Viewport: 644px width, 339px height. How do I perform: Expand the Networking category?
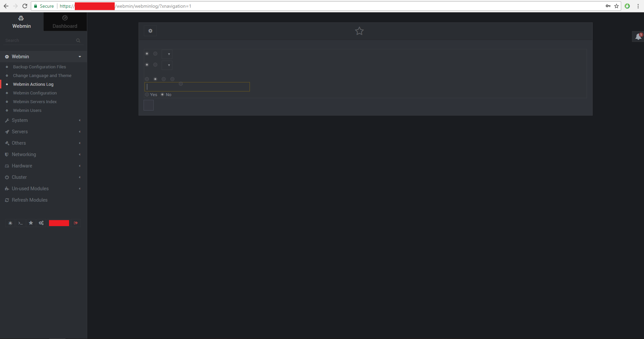click(24, 154)
